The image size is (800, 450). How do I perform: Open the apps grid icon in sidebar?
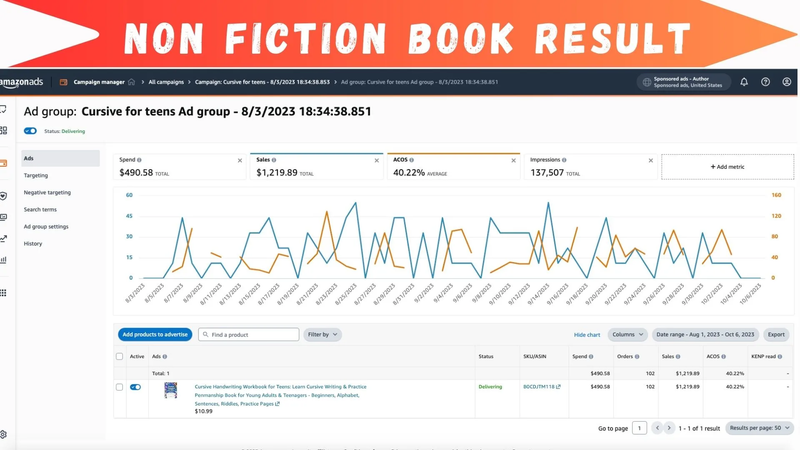pos(3,293)
